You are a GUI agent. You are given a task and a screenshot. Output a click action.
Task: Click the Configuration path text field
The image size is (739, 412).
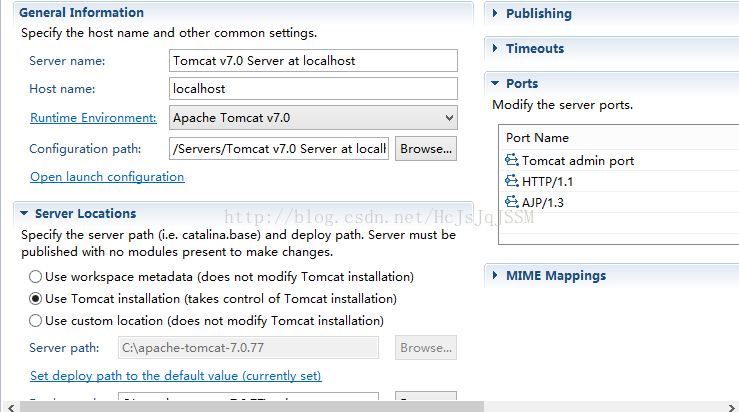[279, 149]
